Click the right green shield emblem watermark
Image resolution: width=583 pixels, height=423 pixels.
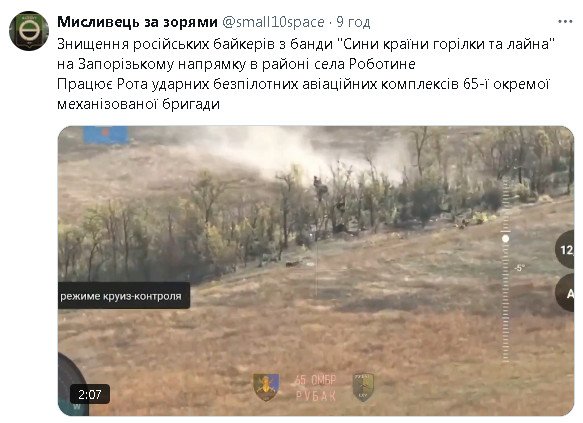tap(363, 387)
